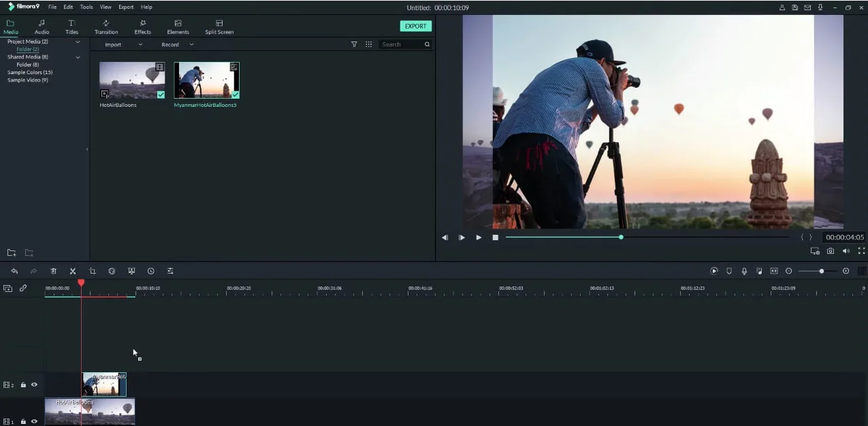Click the green EXPORT button

(415, 26)
